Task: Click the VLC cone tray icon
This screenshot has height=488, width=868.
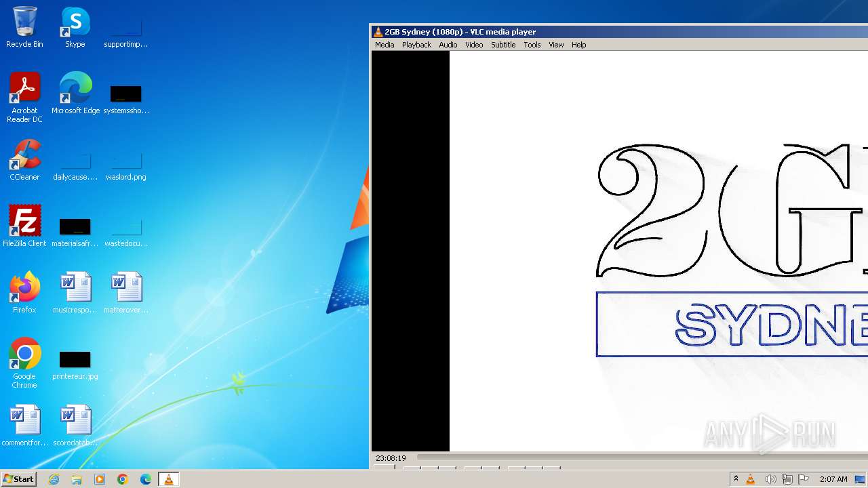Action: click(751, 479)
